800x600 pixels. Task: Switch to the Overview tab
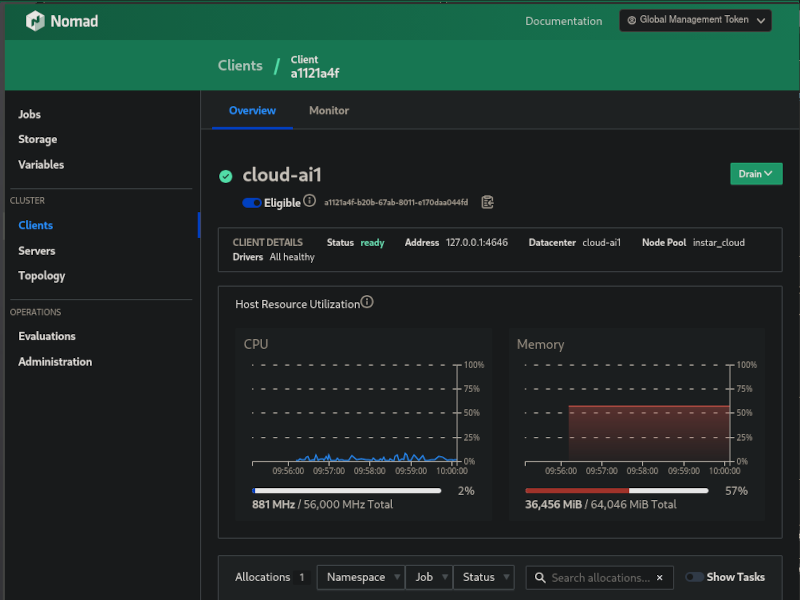coord(252,111)
